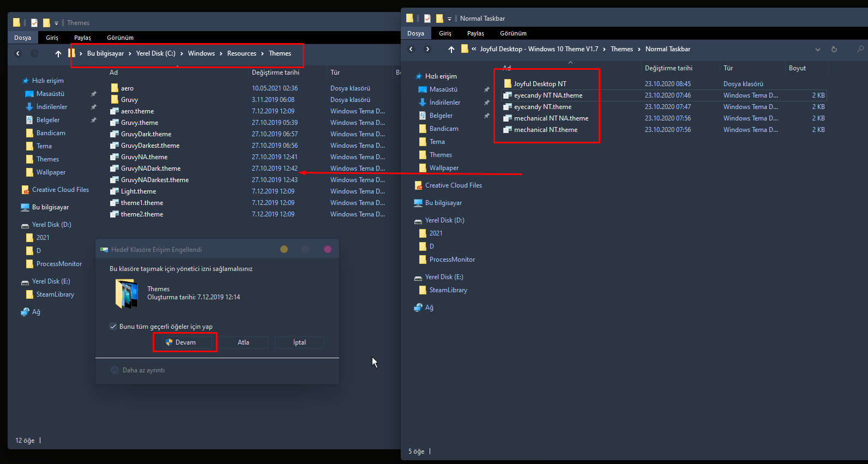Screen dimensions: 868x464
Task: Expand chevron after 'Windows' breadcrumb
Action: [221, 53]
